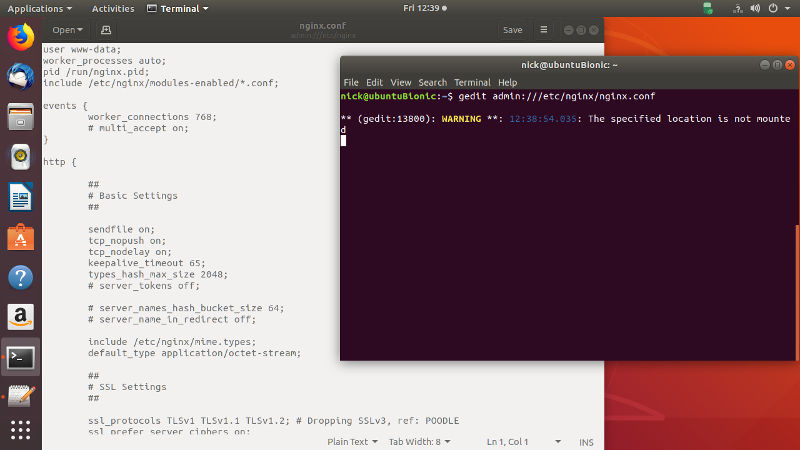Screen dimensions: 800x450
Task: Click the green tray indicator icon
Action: point(708,8)
